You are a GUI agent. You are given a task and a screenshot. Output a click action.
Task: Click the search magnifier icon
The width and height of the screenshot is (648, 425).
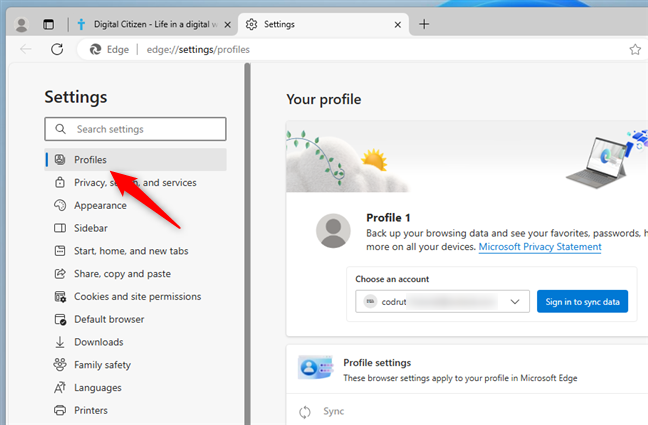point(60,129)
